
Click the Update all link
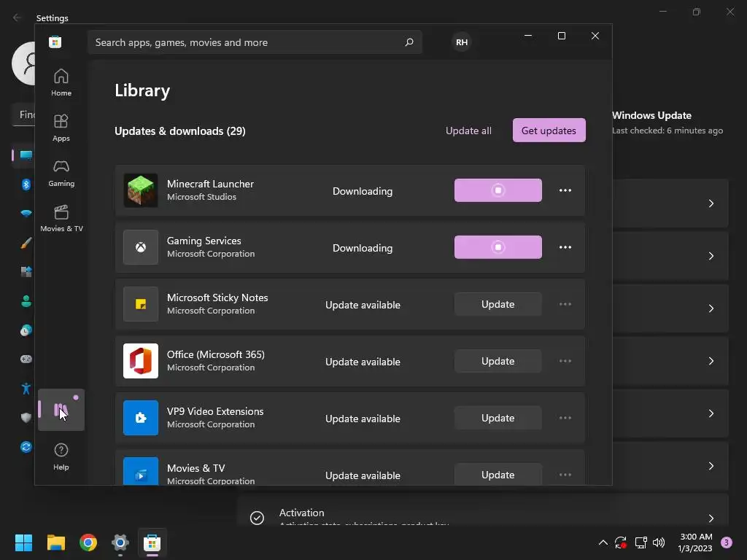point(468,131)
